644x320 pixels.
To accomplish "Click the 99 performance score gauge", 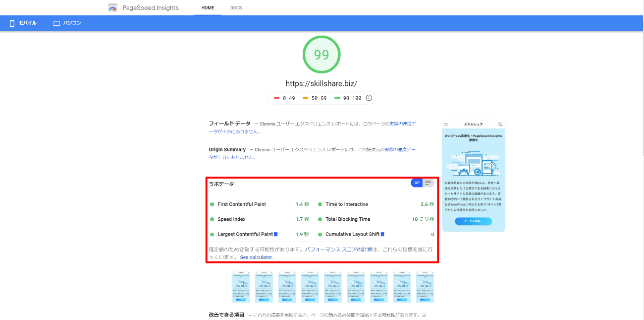I will (322, 55).
